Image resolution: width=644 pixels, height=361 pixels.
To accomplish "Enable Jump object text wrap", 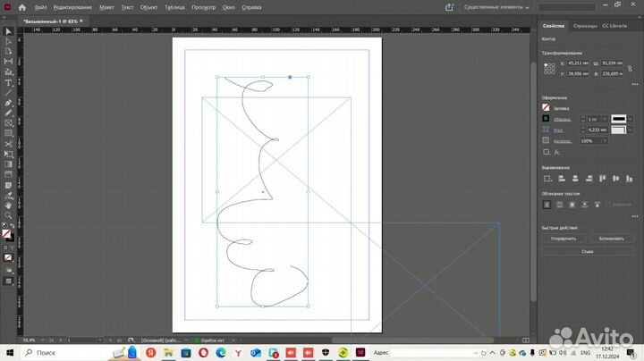I will pyautogui.click(x=584, y=205).
